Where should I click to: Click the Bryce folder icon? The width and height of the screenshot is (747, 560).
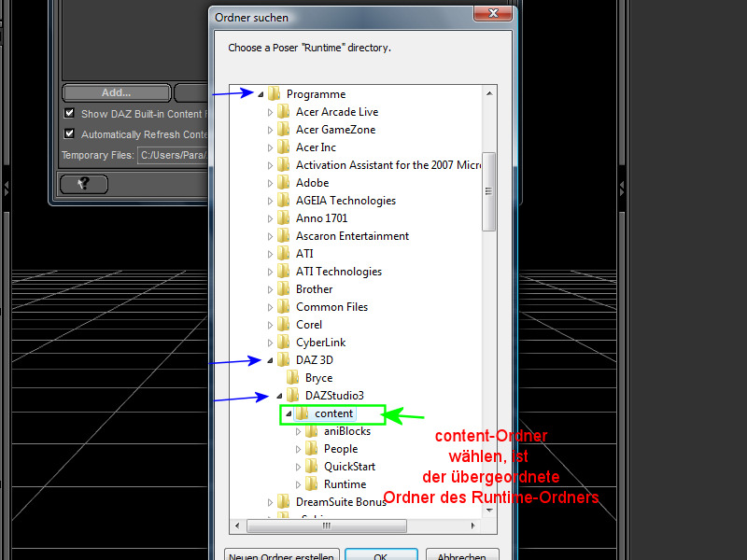(x=293, y=378)
